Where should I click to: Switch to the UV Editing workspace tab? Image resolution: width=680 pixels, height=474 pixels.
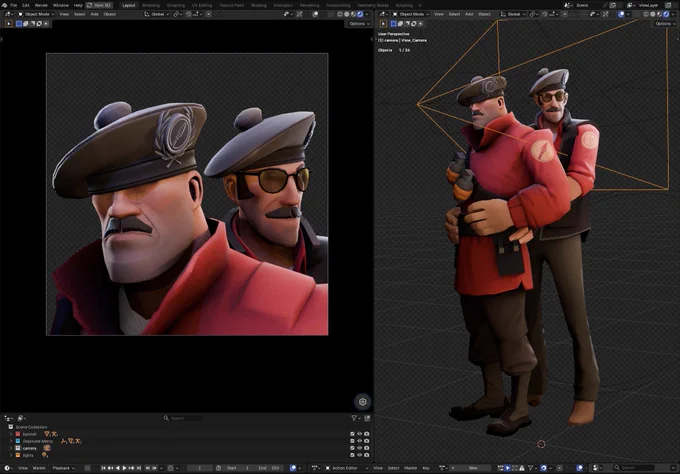point(202,5)
